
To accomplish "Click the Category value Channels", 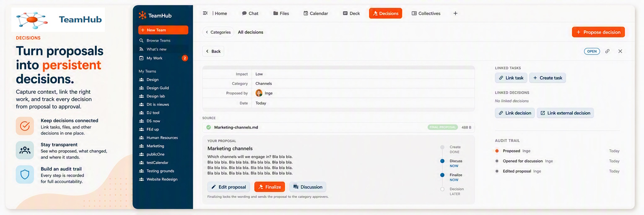I will click(264, 84).
